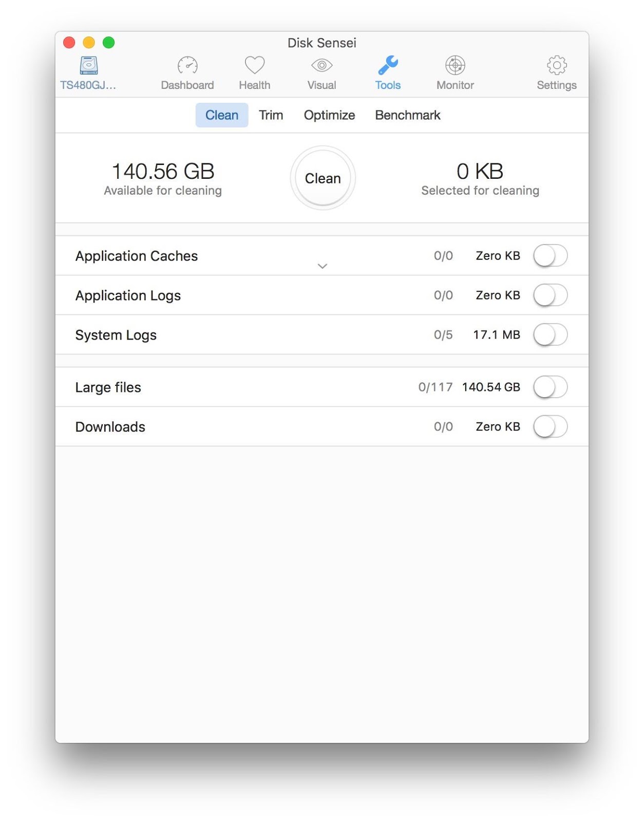This screenshot has width=644, height=822.
Task: Open the Monitor radar icon
Action: click(x=455, y=65)
